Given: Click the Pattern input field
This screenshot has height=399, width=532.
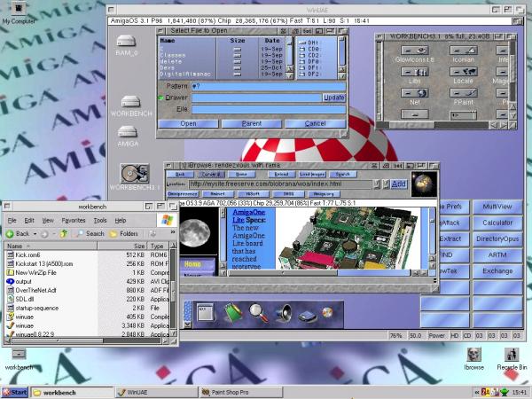Looking at the screenshot, I should click(x=269, y=86).
